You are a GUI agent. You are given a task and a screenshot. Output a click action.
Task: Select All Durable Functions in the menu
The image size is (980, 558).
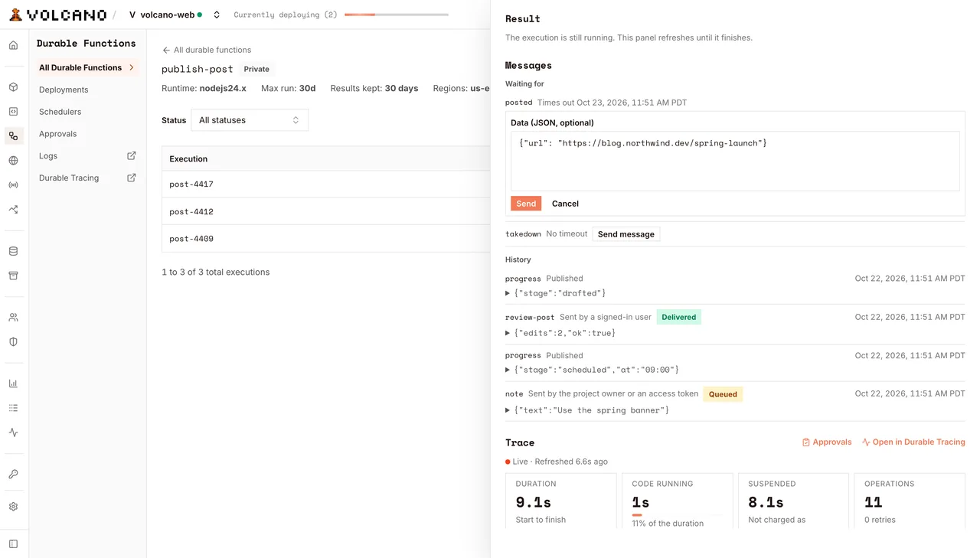tap(87, 67)
